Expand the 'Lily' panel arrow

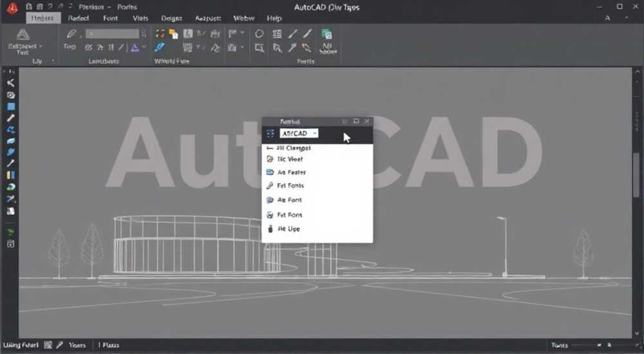point(53,61)
